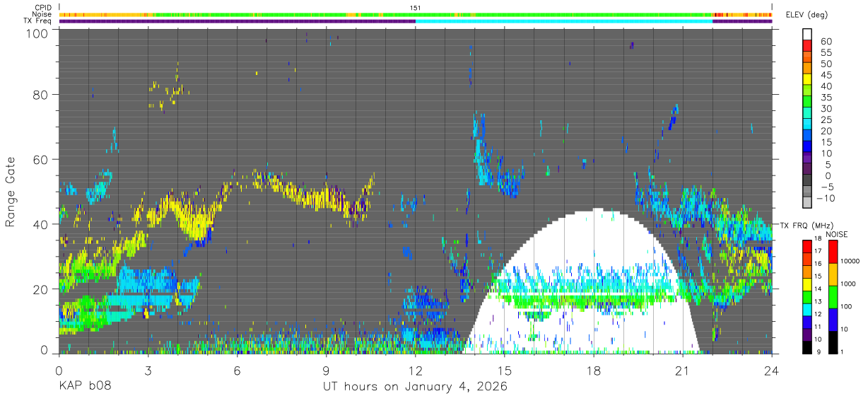868x401 pixels.
Task: Click the yellow segment of ELEV colorbar
Action: click(x=807, y=79)
